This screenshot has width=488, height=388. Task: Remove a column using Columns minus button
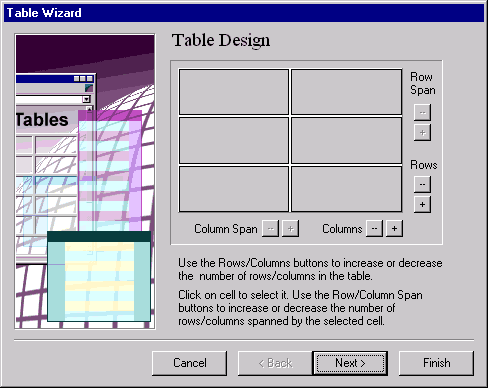374,229
